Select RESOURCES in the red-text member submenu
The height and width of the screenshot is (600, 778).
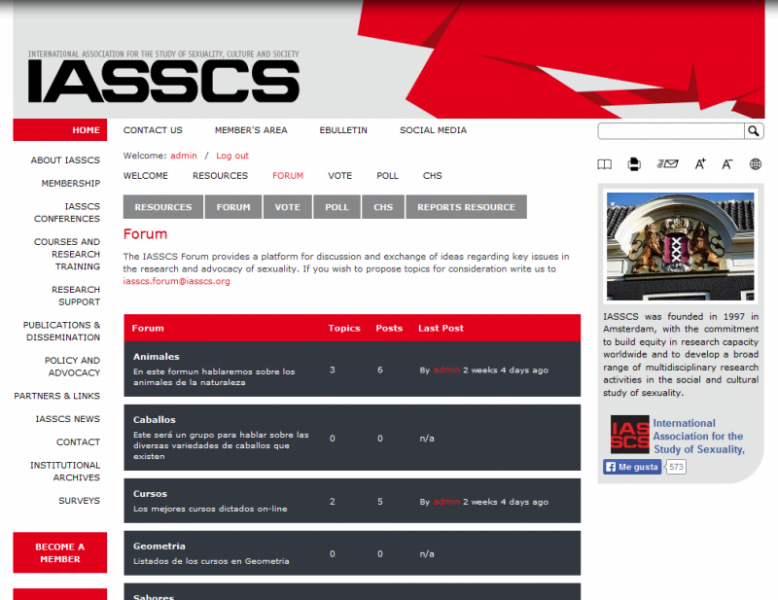pos(220,176)
